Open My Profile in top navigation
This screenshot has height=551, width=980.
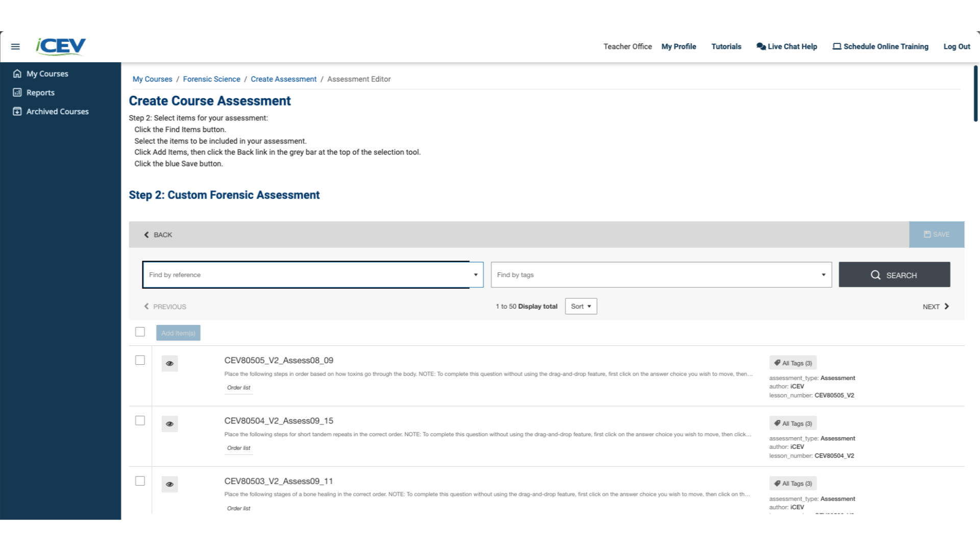pos(678,46)
